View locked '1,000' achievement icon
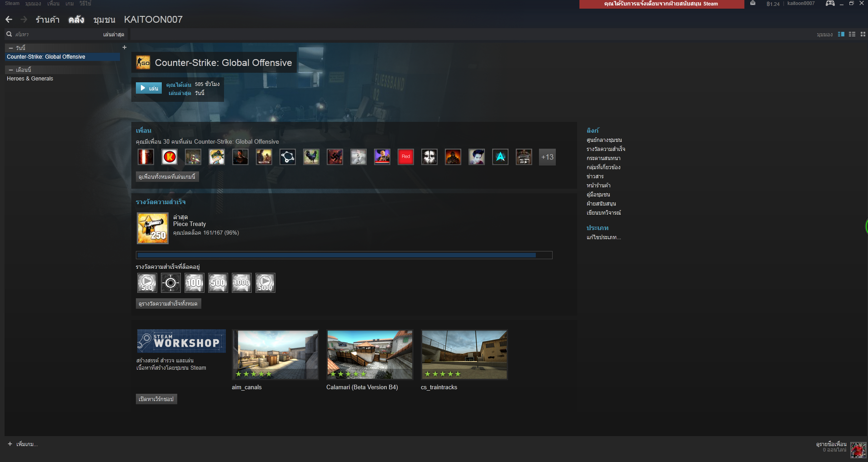Screen dimensions: 868x462 point(242,283)
